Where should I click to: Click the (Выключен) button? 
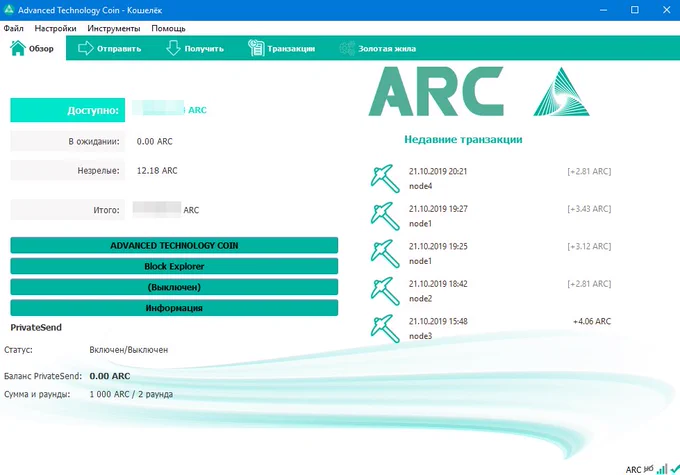click(174, 287)
